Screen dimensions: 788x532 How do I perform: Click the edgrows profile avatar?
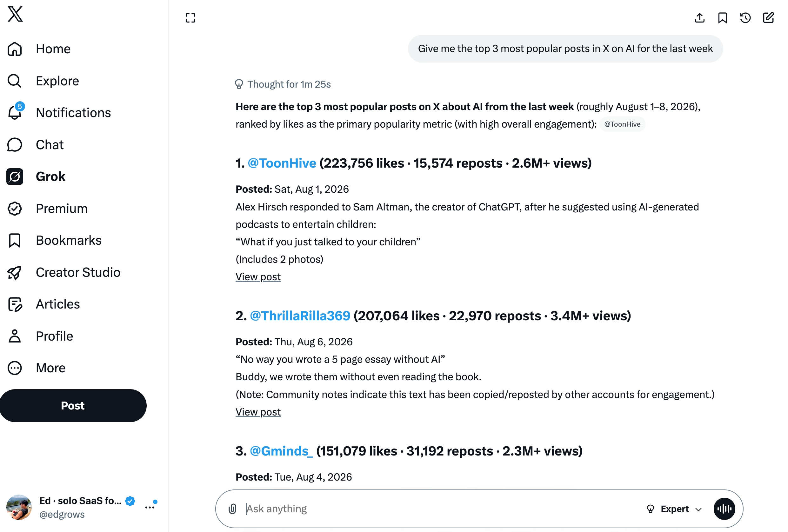coord(19,507)
